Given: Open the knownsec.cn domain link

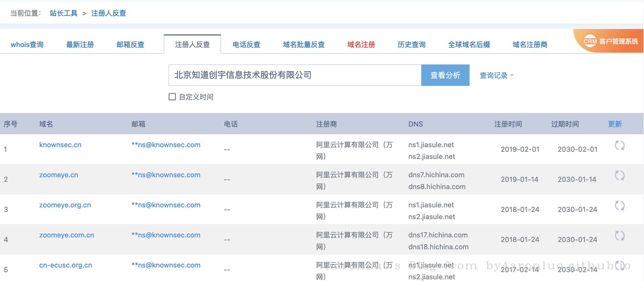Looking at the screenshot, I should tap(60, 145).
